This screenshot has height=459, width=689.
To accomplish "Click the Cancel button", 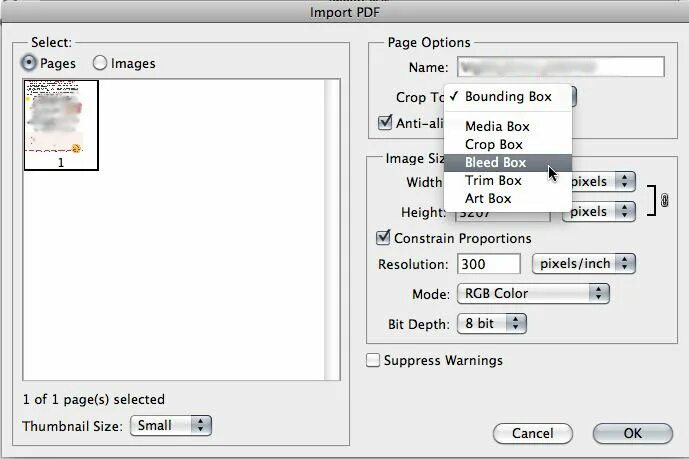I will point(532,433).
